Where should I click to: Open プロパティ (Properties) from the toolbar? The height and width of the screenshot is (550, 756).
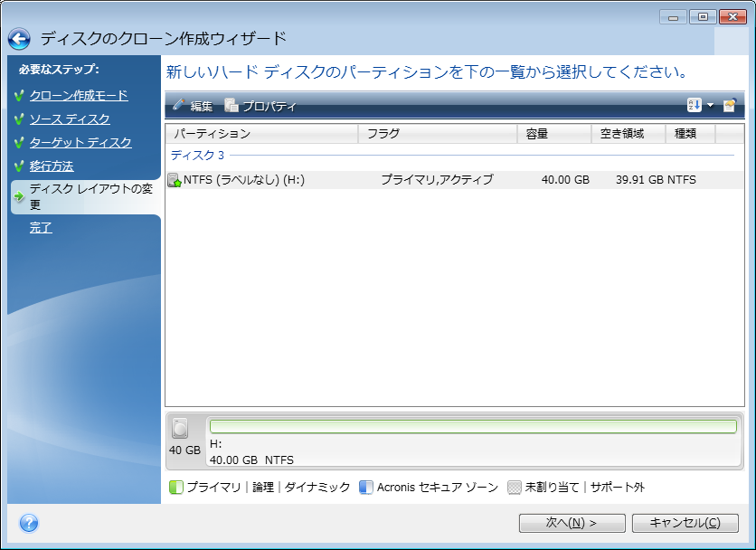pos(260,106)
